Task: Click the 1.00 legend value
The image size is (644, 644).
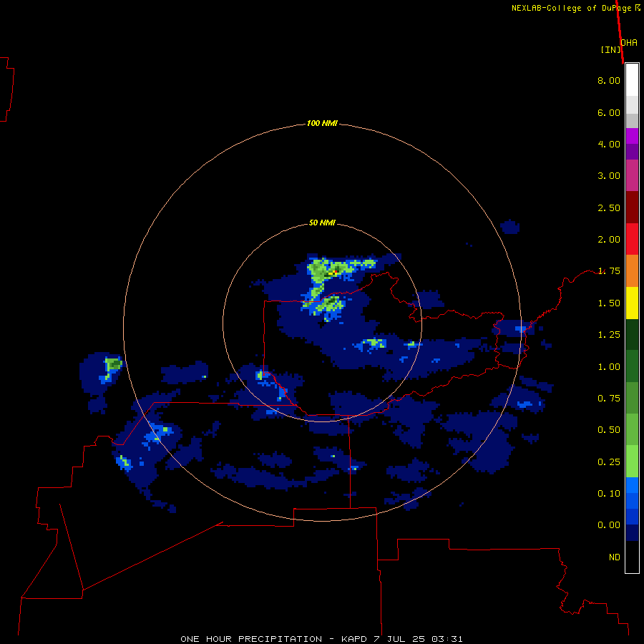Action: (x=609, y=367)
